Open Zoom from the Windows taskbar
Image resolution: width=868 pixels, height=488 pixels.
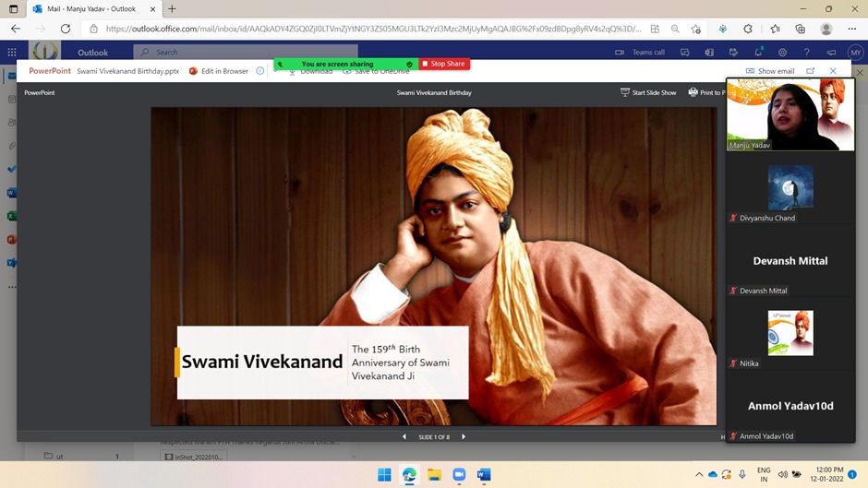[459, 475]
